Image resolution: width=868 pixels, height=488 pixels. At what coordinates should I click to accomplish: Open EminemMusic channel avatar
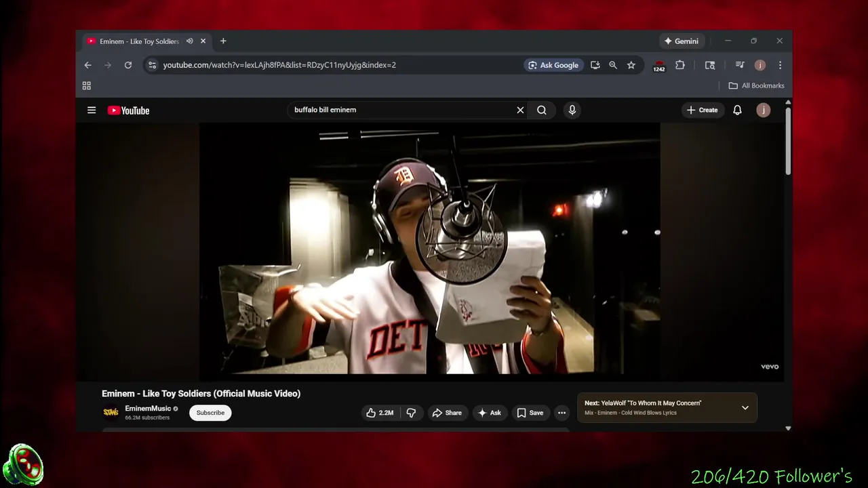[111, 412]
